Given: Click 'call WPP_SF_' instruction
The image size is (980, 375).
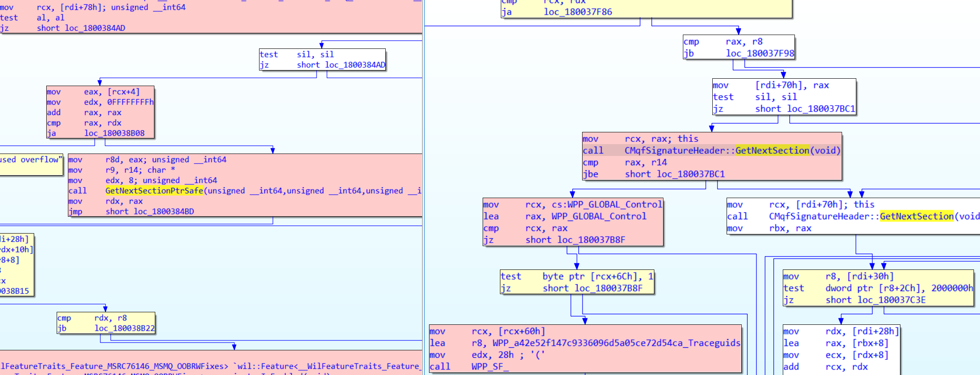Looking at the screenshot, I should pyautogui.click(x=469, y=366).
